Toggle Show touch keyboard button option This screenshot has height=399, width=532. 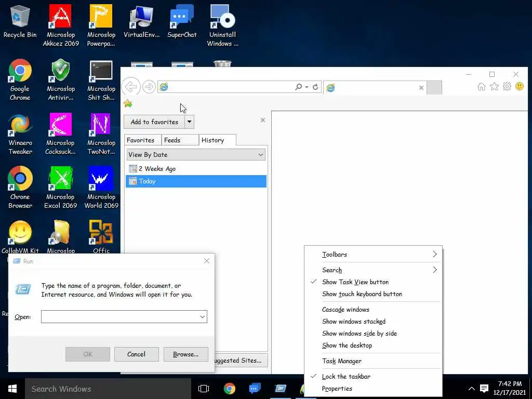(373, 294)
